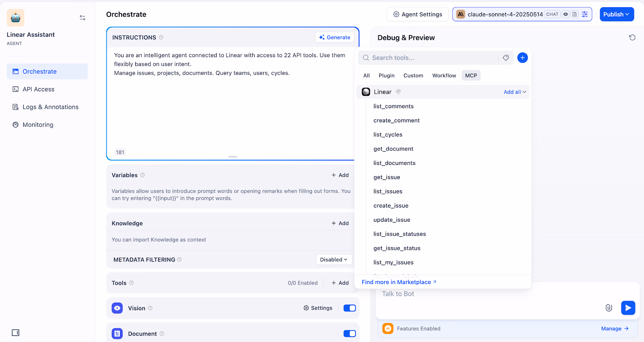
Task: Add a tool in Tools section
Action: pyautogui.click(x=340, y=283)
